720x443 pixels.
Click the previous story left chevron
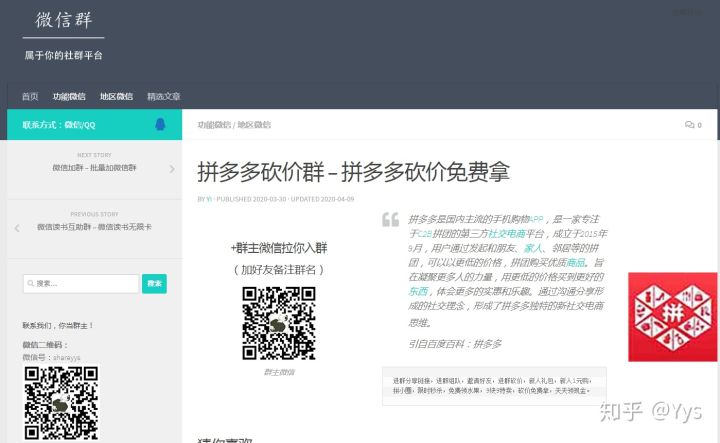(17, 228)
